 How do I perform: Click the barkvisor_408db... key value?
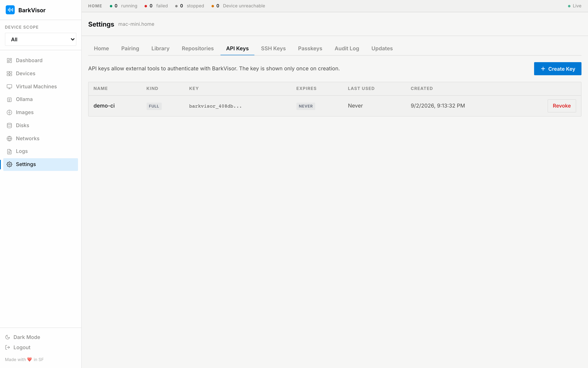(x=215, y=106)
